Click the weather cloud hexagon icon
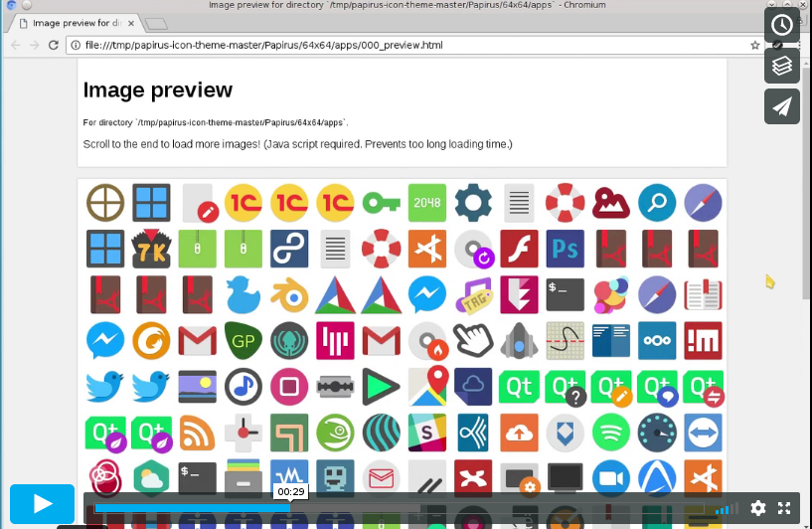This screenshot has height=529, width=812. pos(151,477)
